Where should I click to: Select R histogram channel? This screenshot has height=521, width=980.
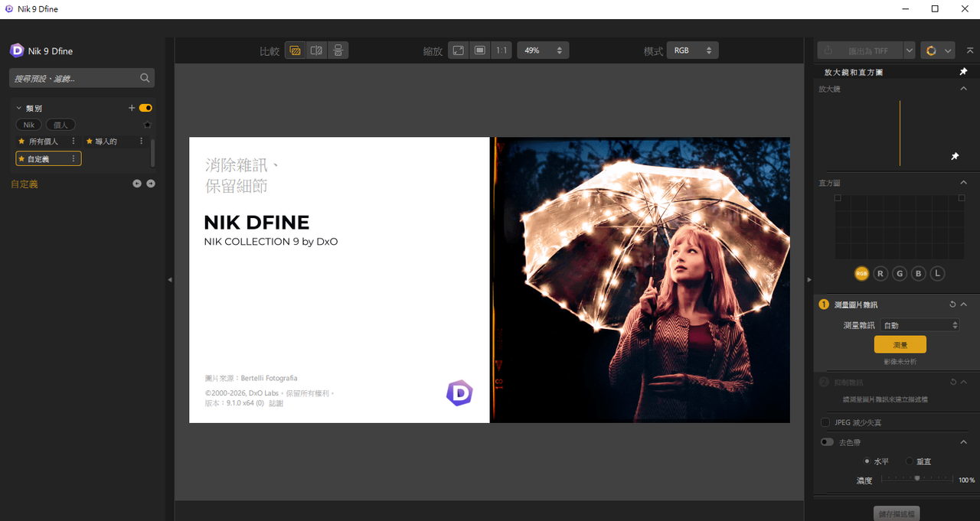coord(880,273)
